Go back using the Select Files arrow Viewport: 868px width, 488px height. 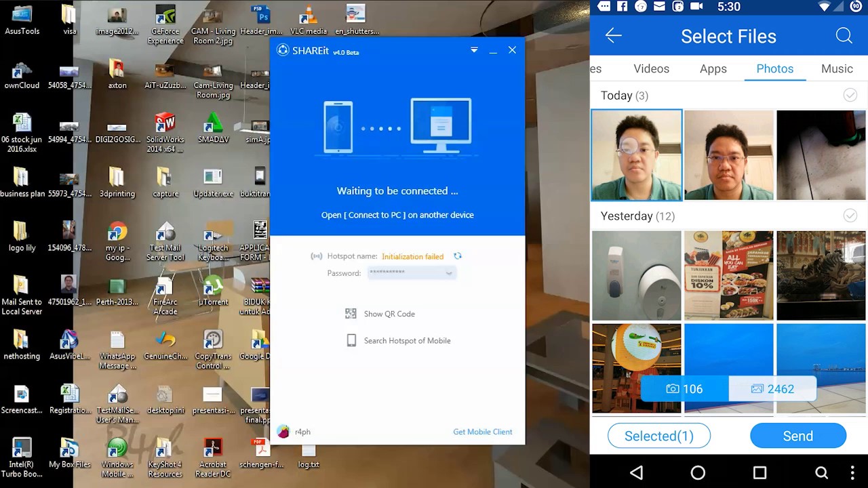614,36
